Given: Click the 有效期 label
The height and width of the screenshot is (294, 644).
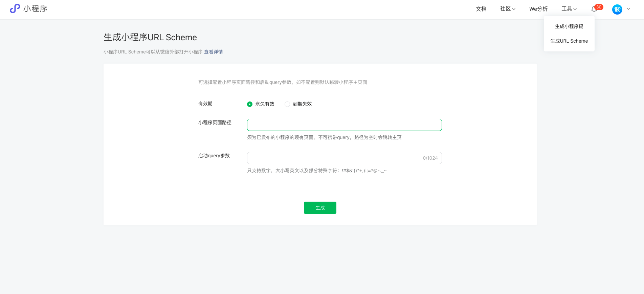Looking at the screenshot, I should pyautogui.click(x=205, y=104).
